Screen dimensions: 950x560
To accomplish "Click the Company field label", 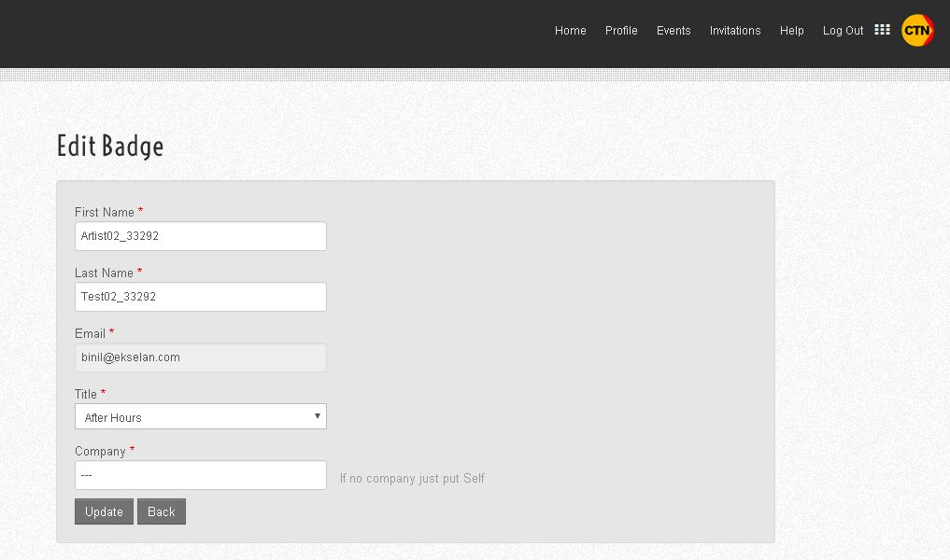I will point(100,452).
